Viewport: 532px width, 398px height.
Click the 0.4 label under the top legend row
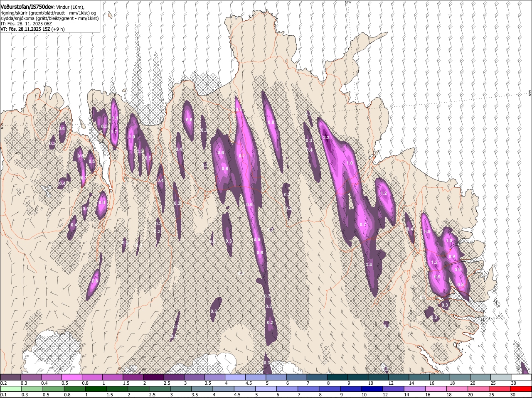(x=44, y=383)
